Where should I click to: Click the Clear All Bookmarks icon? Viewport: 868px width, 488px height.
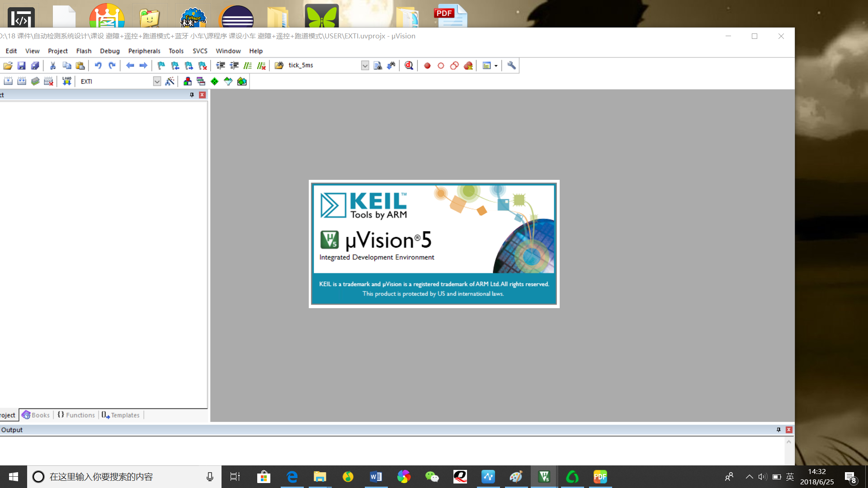(x=203, y=66)
